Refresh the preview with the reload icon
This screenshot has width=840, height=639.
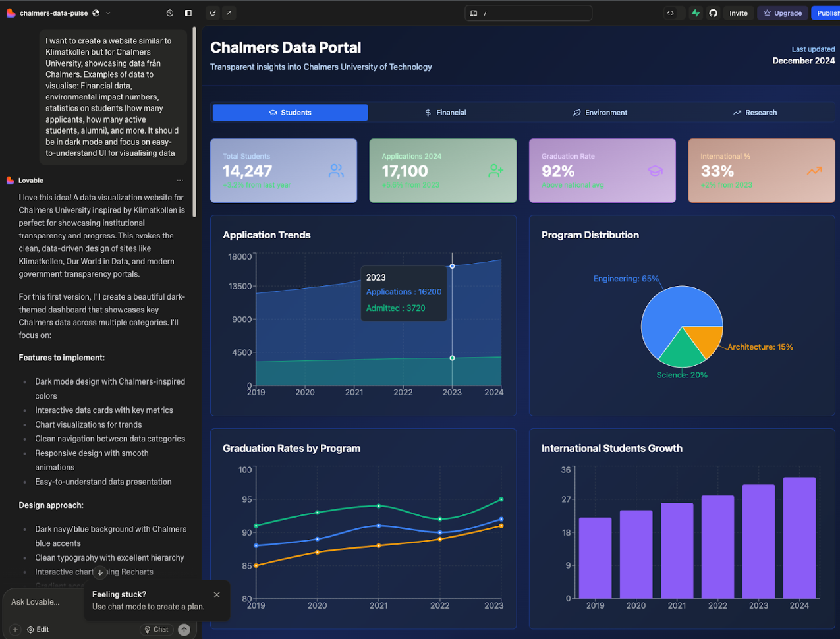tap(213, 13)
